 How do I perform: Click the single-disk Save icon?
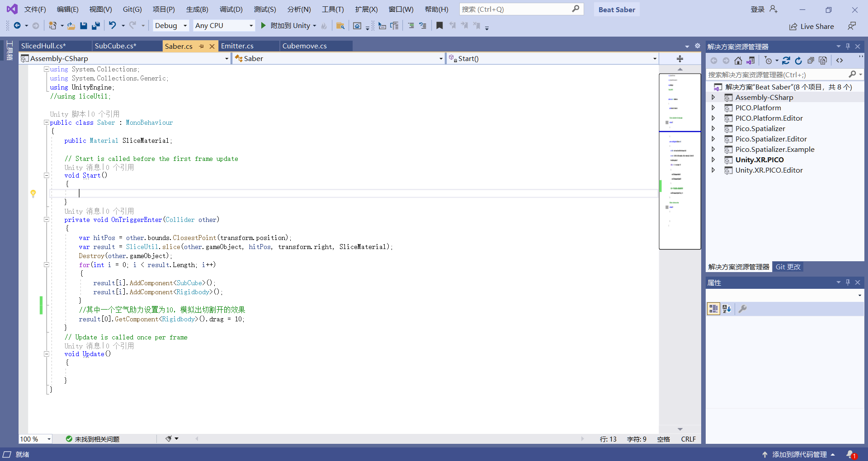[84, 26]
